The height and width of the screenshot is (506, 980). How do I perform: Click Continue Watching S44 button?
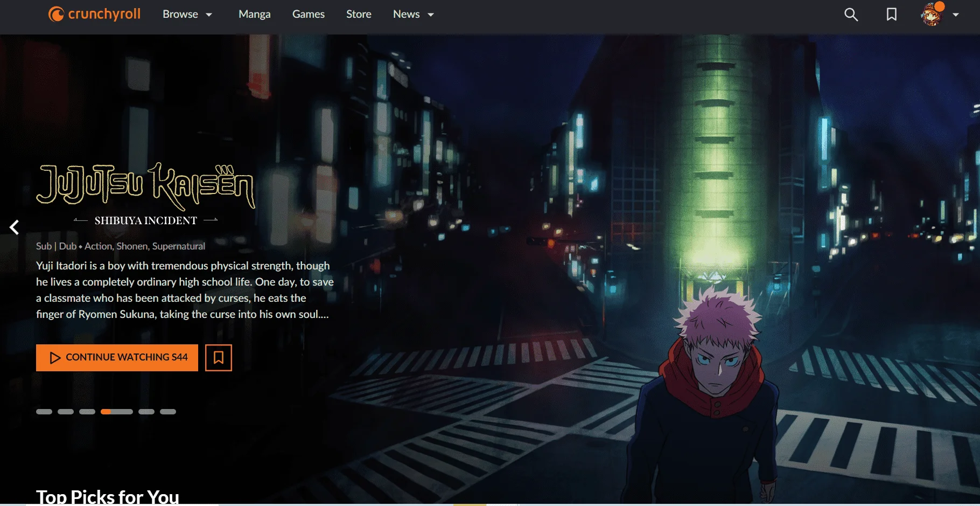click(x=117, y=358)
